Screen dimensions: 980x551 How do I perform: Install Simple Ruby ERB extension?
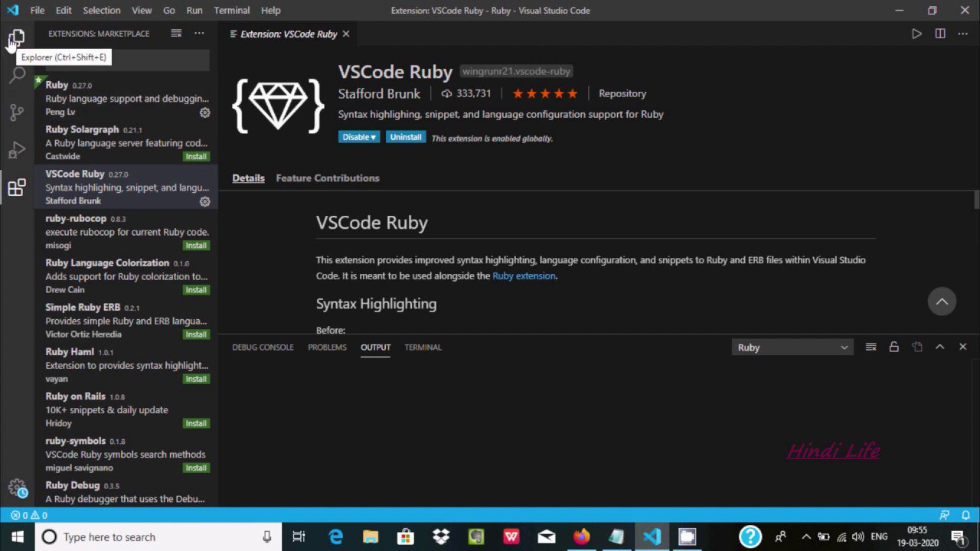[196, 334]
